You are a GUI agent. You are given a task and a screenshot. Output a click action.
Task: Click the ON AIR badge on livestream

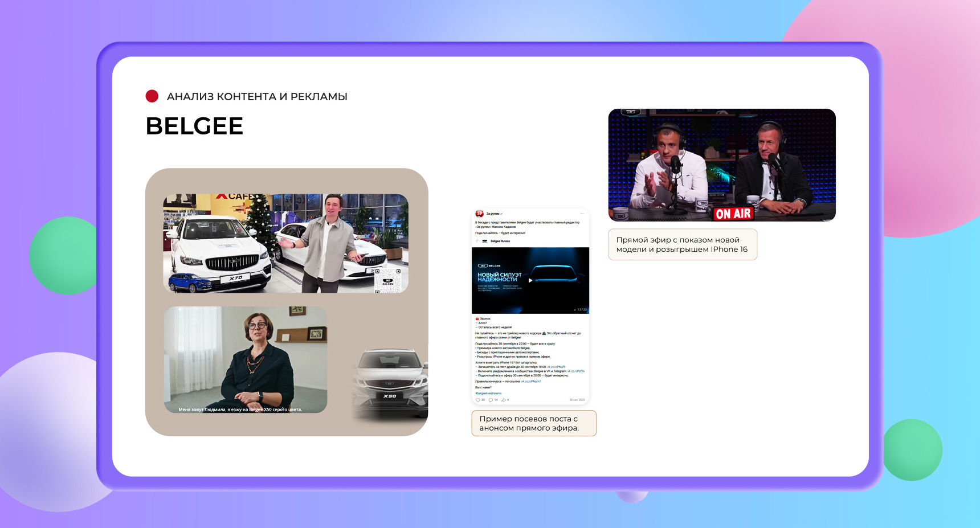point(733,214)
